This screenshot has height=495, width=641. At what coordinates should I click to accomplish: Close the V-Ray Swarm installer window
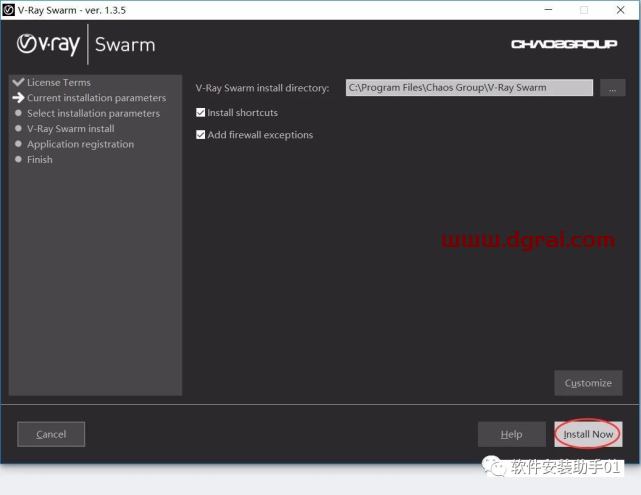tap(621, 10)
